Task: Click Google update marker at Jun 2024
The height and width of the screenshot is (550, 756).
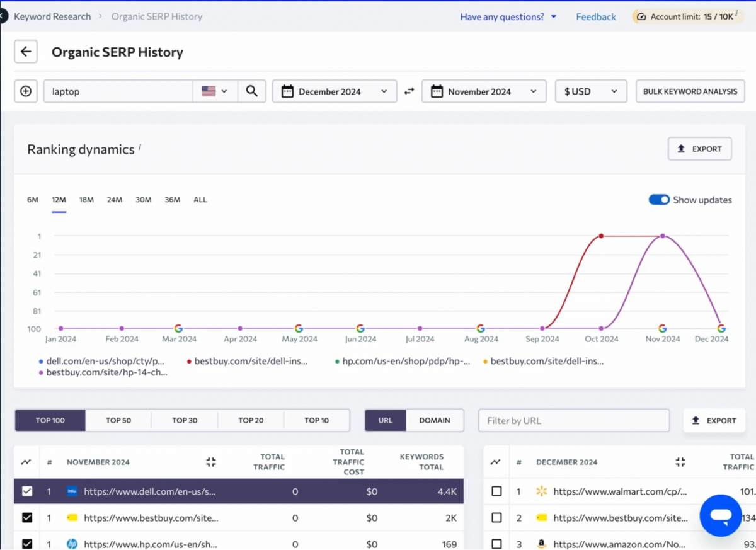Action: [360, 328]
